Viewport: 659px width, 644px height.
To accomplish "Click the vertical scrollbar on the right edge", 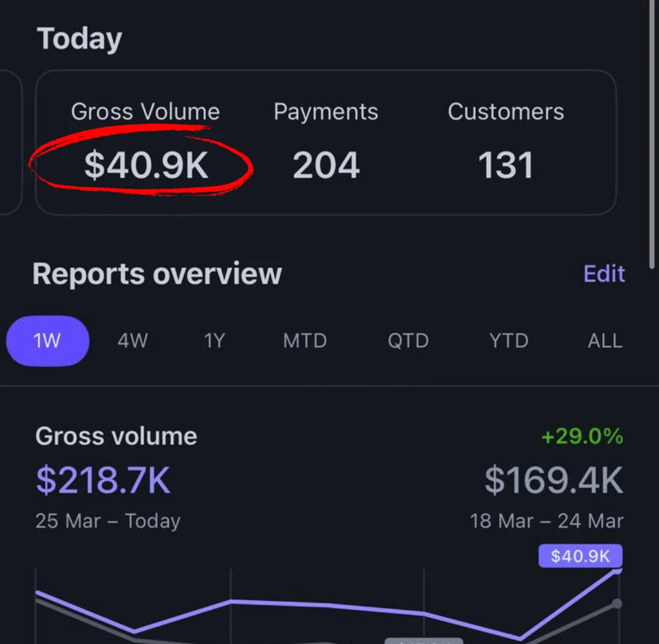I will point(652,135).
